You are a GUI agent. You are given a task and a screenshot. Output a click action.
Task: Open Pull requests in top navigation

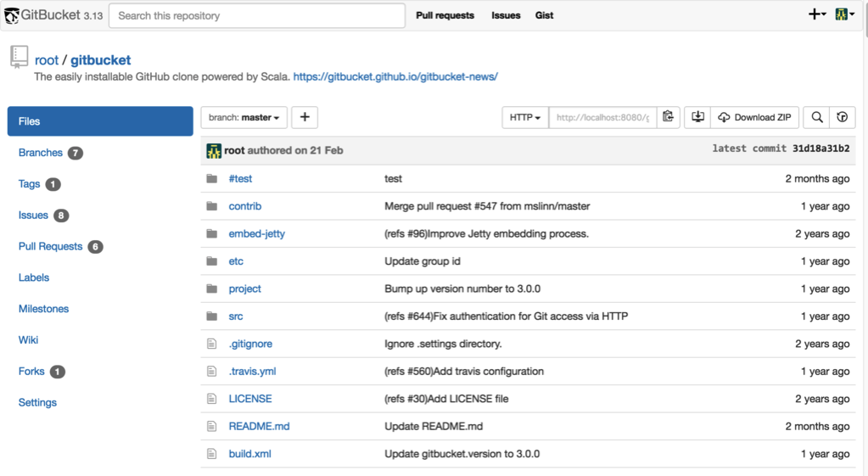445,15
